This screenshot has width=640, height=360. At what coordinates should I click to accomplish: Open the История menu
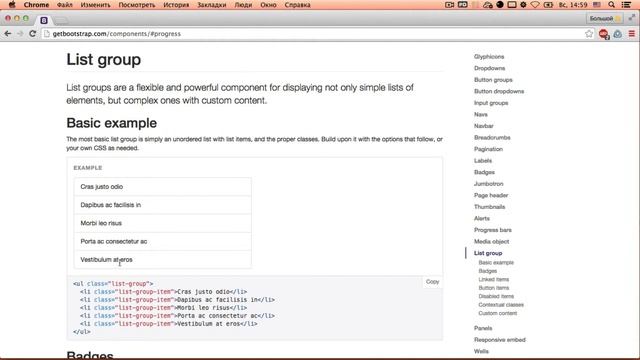tap(176, 5)
